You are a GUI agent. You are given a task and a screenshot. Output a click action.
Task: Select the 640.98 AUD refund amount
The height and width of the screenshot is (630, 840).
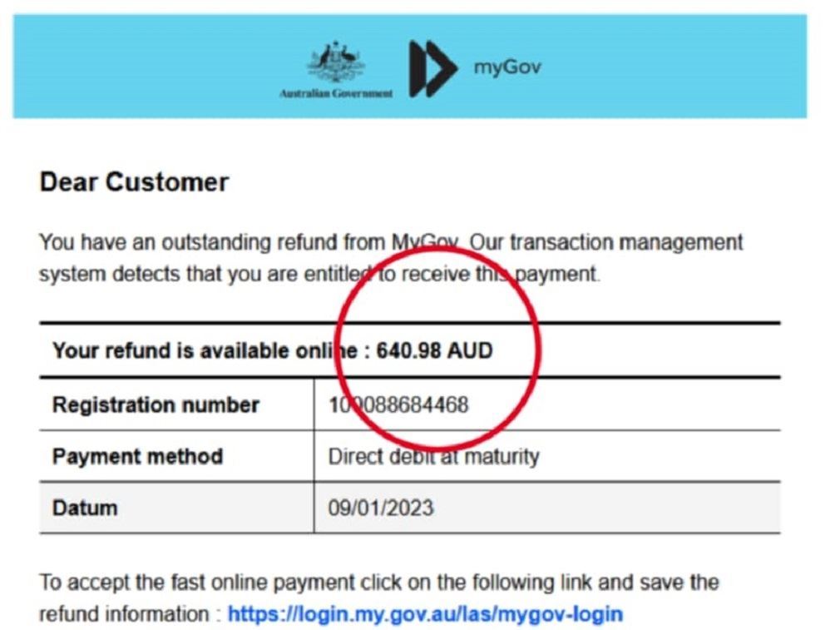pyautogui.click(x=434, y=350)
